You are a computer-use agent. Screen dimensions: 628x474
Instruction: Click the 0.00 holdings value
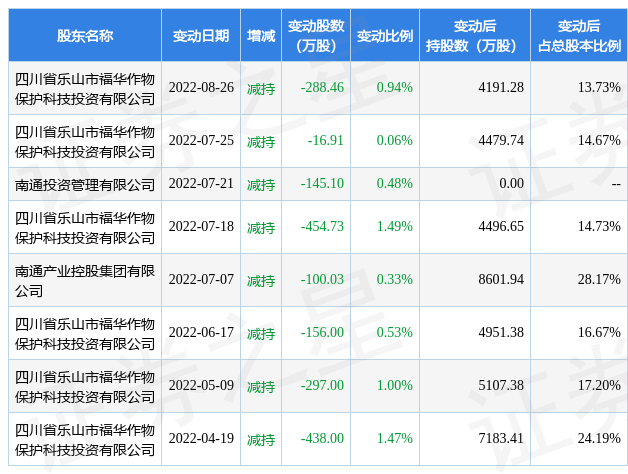click(x=511, y=184)
